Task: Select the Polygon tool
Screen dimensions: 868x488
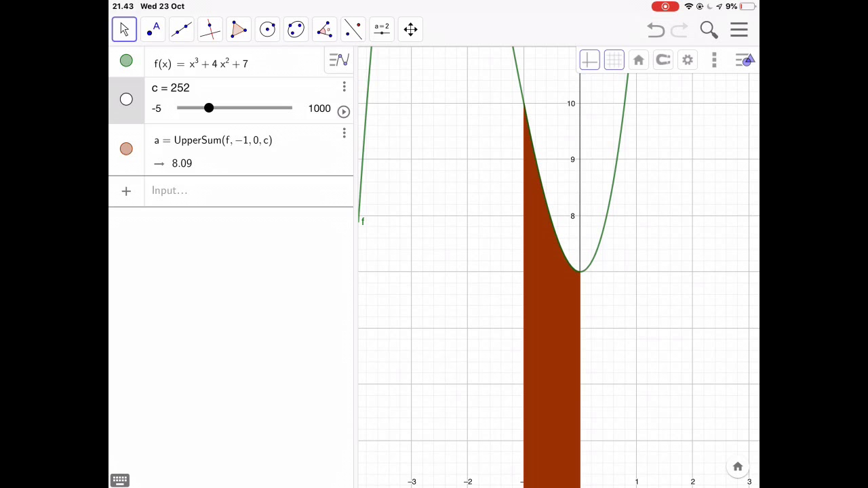Action: click(239, 29)
